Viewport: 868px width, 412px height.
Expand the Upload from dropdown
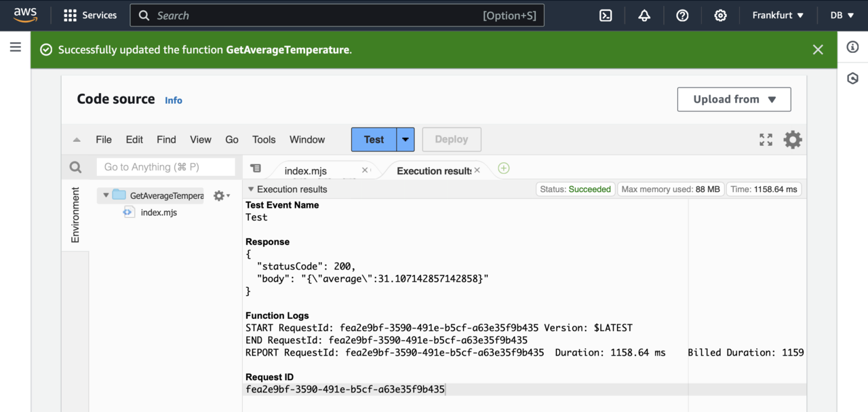click(x=734, y=99)
